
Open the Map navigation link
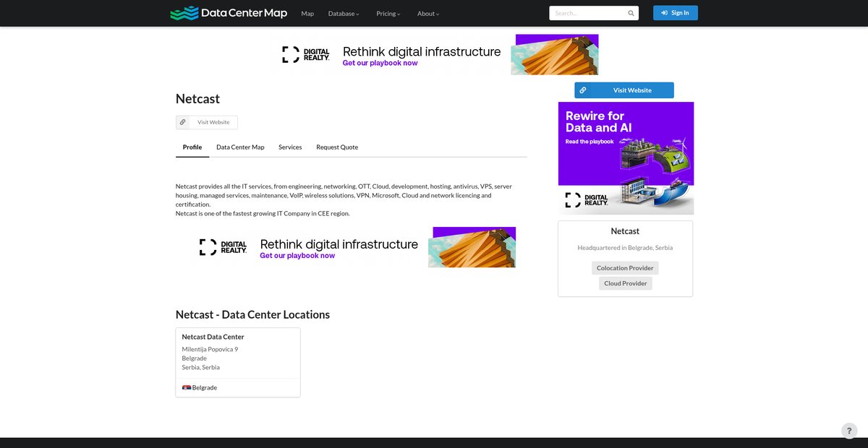point(307,14)
